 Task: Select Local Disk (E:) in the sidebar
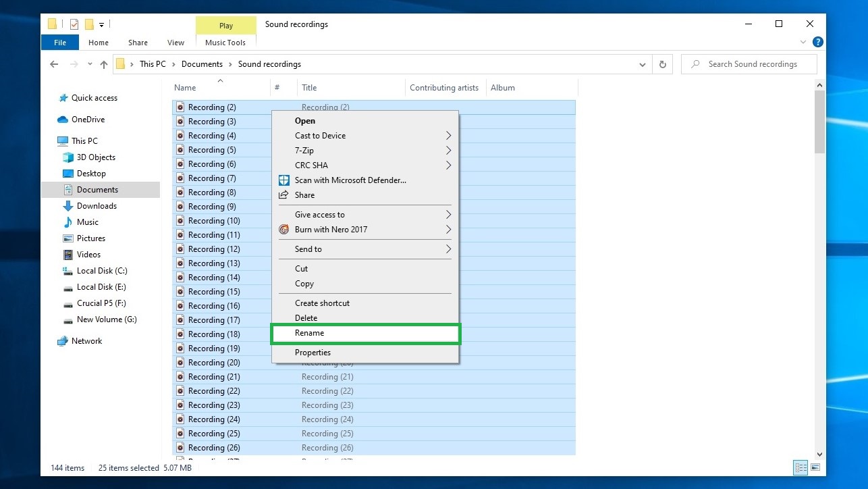point(101,287)
